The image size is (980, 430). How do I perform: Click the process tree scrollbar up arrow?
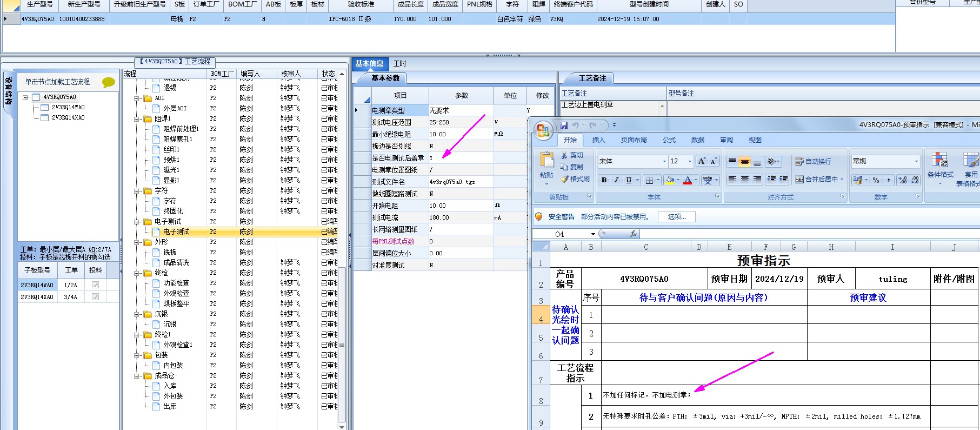pyautogui.click(x=342, y=74)
